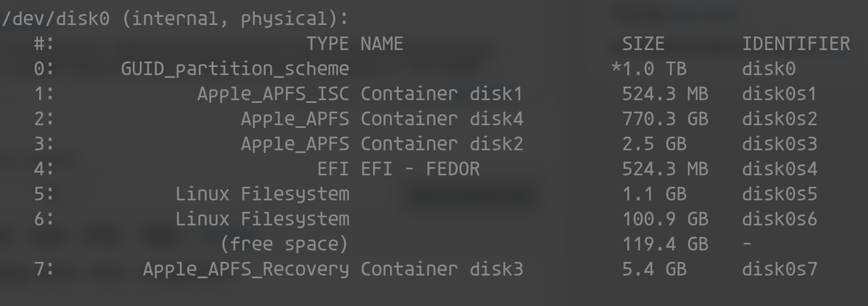
Task: Click the 100.9 GB size value
Action: [665, 219]
